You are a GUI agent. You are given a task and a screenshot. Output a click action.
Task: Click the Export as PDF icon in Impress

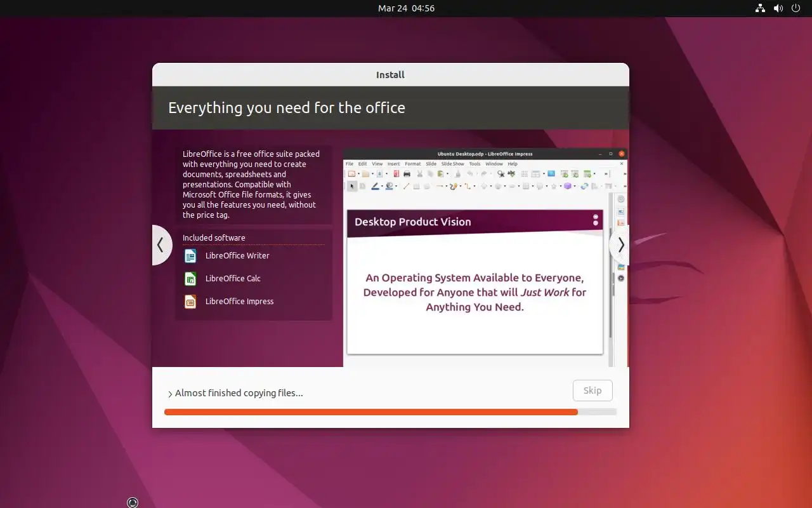[x=396, y=174]
